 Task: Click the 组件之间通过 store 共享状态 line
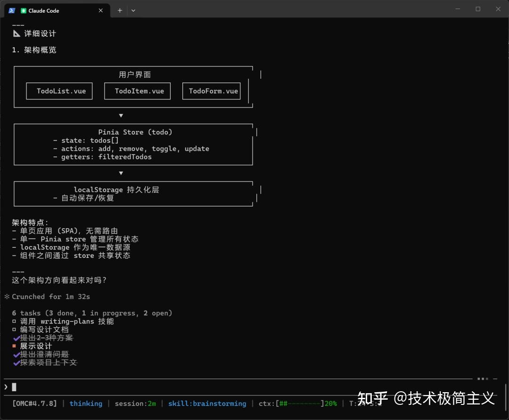(x=71, y=256)
